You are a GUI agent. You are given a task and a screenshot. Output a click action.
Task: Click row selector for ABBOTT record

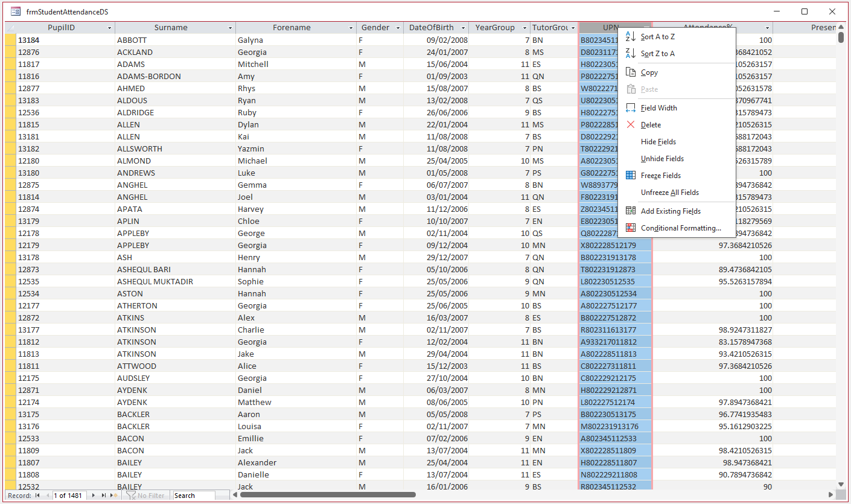coord(11,40)
